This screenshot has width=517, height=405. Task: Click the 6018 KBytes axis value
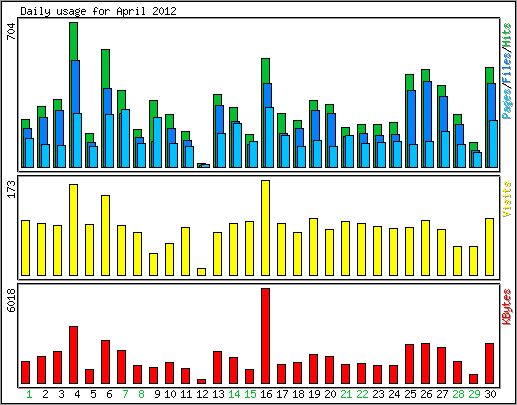tap(11, 300)
